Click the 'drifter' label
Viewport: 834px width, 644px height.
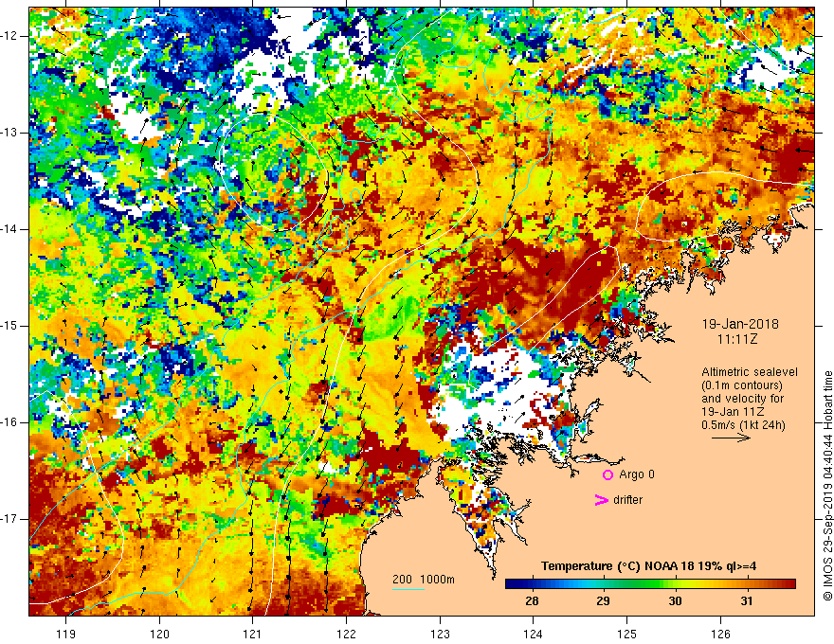tap(627, 500)
